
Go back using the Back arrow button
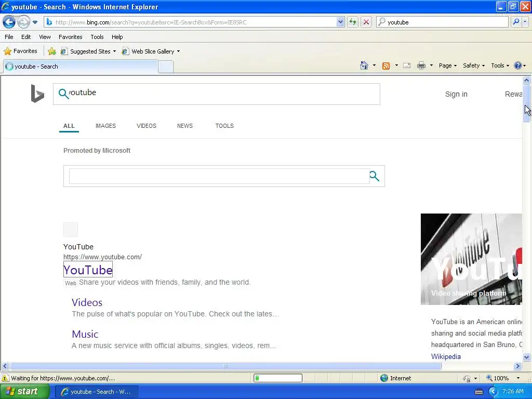coord(9,22)
